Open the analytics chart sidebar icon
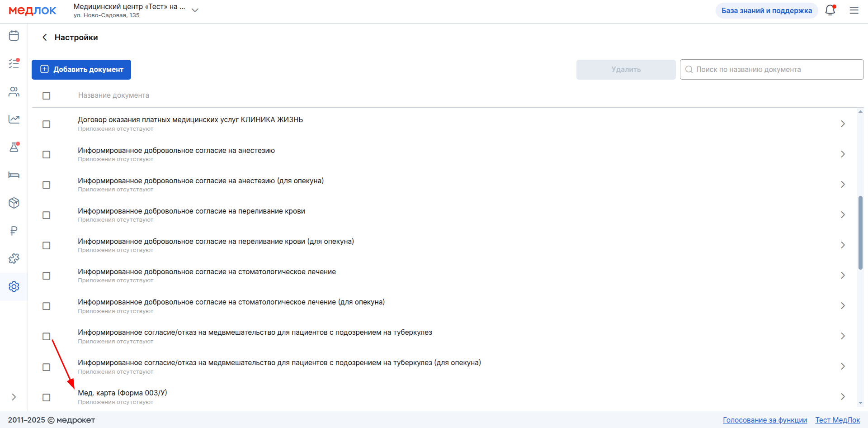This screenshot has height=428, width=868. [14, 119]
